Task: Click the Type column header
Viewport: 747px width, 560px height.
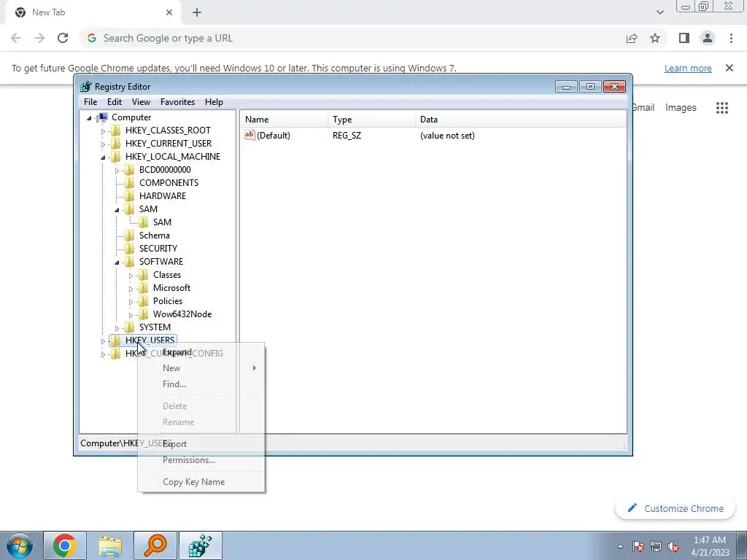Action: click(x=371, y=120)
